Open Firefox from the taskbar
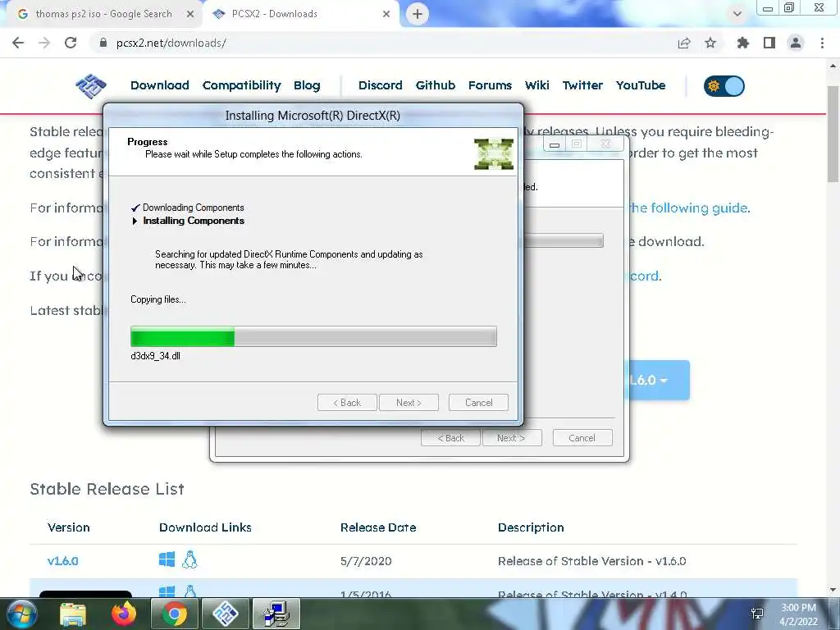This screenshot has width=840, height=630. (124, 614)
